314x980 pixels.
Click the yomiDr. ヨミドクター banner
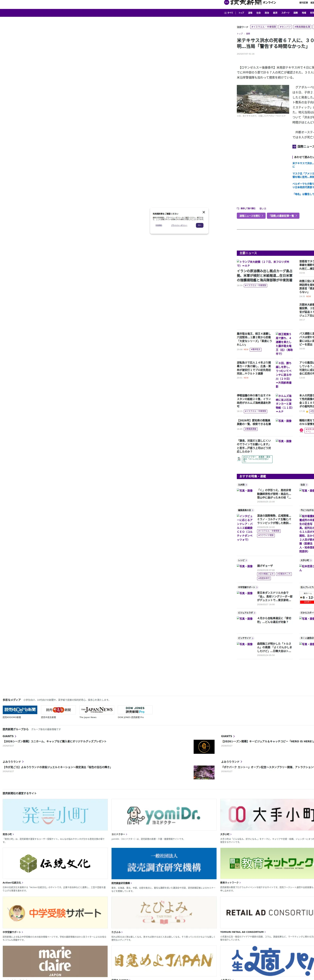(164, 815)
